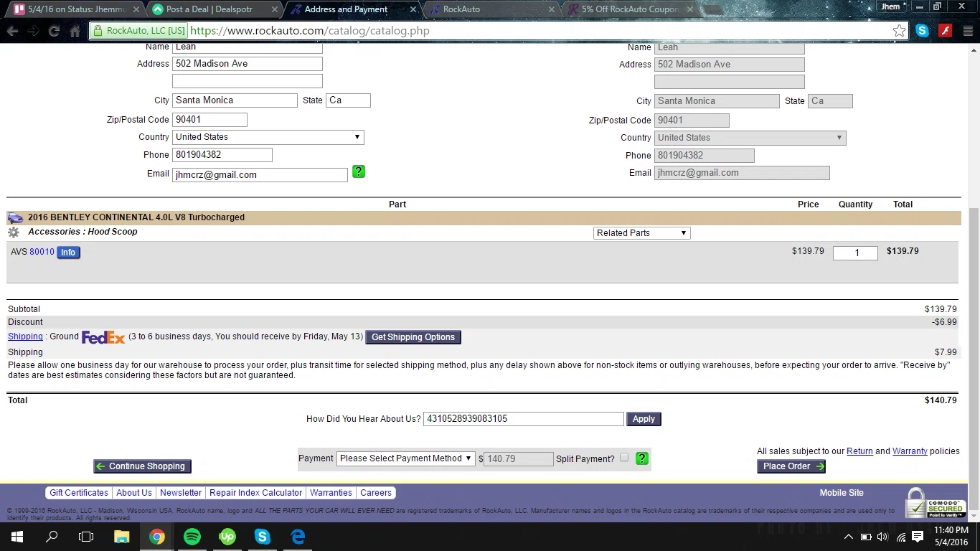Click the billing Email field

260,174
